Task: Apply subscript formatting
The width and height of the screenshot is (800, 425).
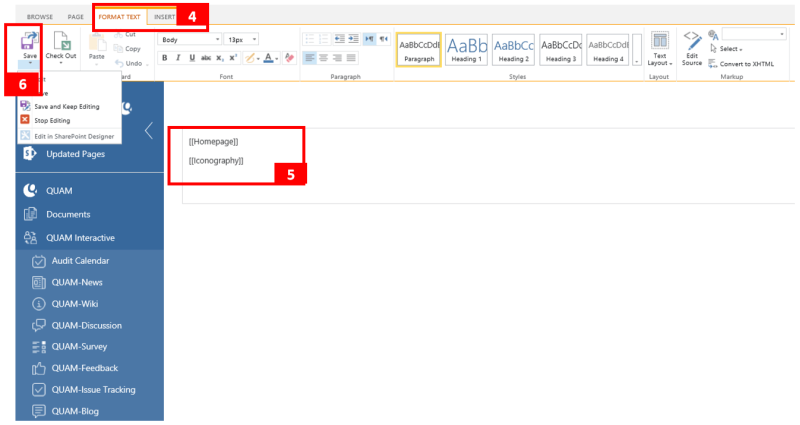Action: [219, 58]
